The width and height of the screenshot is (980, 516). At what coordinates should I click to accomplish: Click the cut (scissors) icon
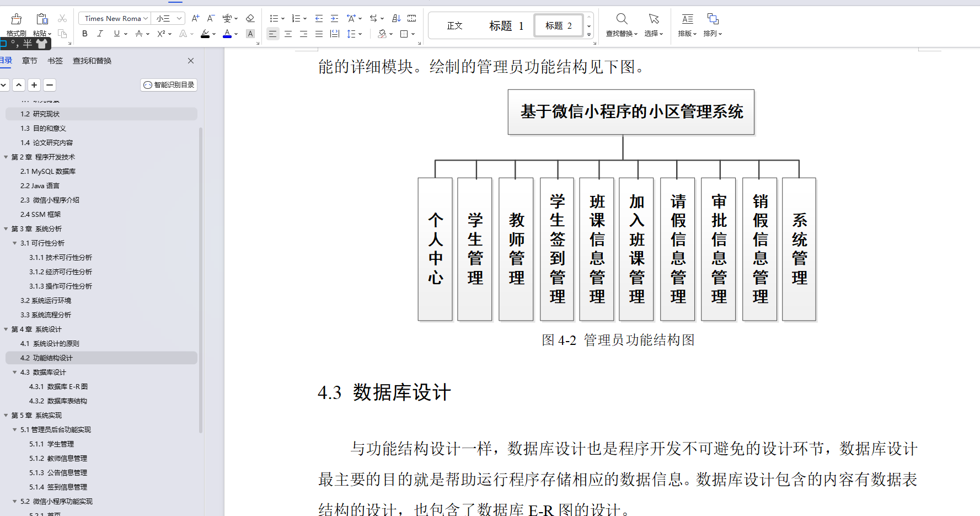[62, 18]
